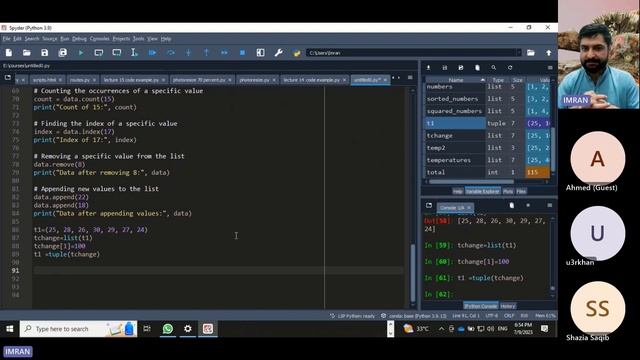Click the debugger step-over icon
640x360 pixels.
(171, 53)
